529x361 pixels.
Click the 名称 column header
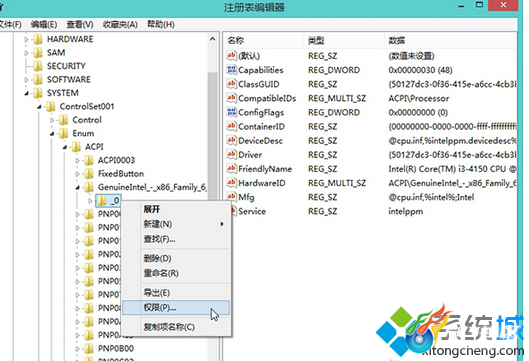(x=263, y=40)
